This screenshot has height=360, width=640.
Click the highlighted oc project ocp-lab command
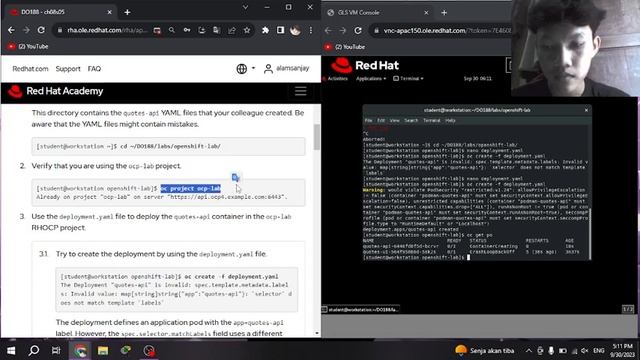pyautogui.click(x=191, y=188)
